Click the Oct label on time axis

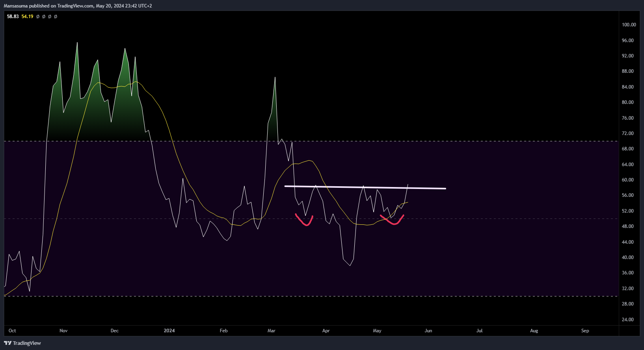[12, 331]
